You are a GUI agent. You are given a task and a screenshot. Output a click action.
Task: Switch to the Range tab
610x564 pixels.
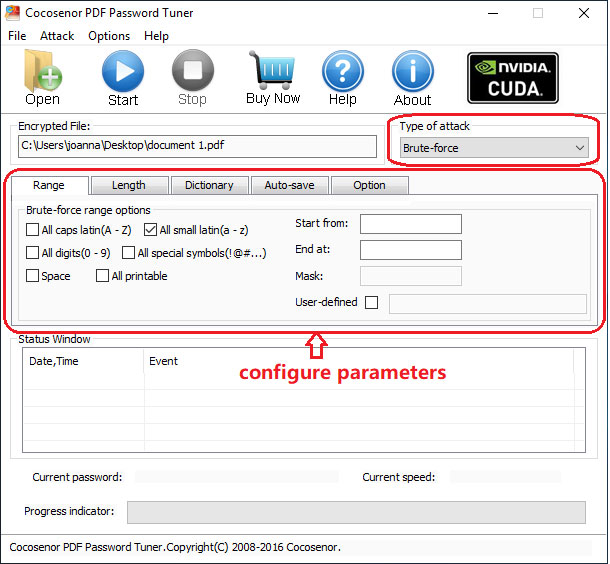tap(49, 185)
